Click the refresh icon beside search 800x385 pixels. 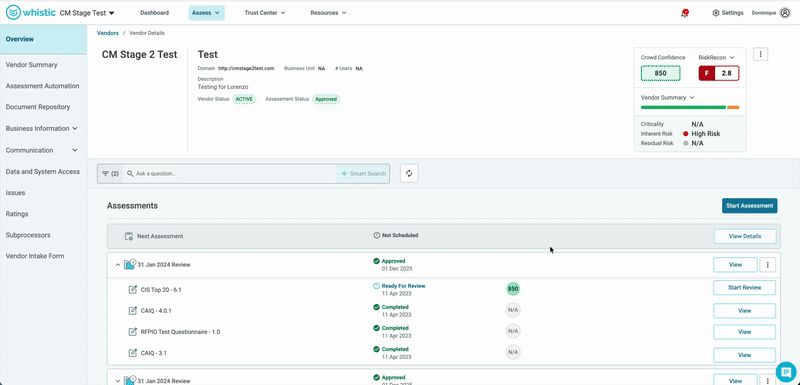409,173
